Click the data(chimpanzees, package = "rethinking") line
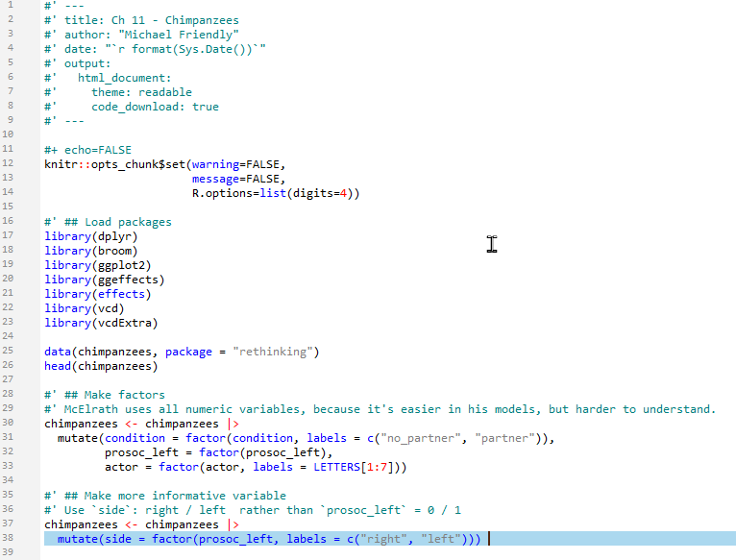This screenshot has width=736, height=560. pyautogui.click(x=182, y=353)
